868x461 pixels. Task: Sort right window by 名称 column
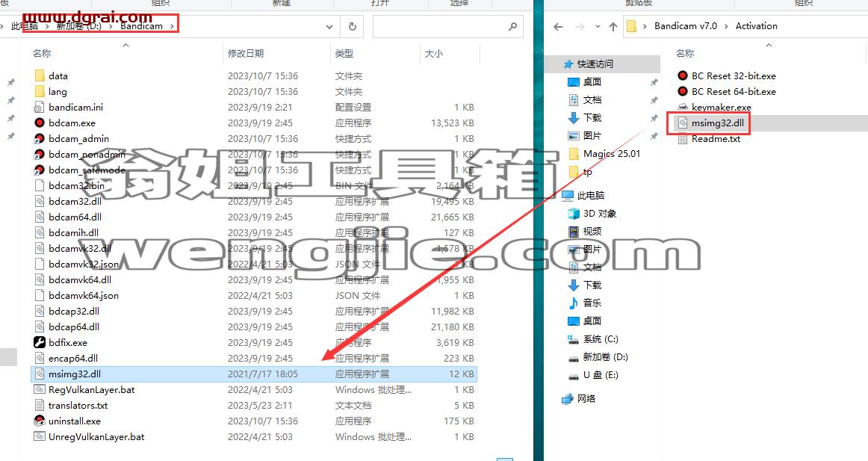tap(685, 53)
